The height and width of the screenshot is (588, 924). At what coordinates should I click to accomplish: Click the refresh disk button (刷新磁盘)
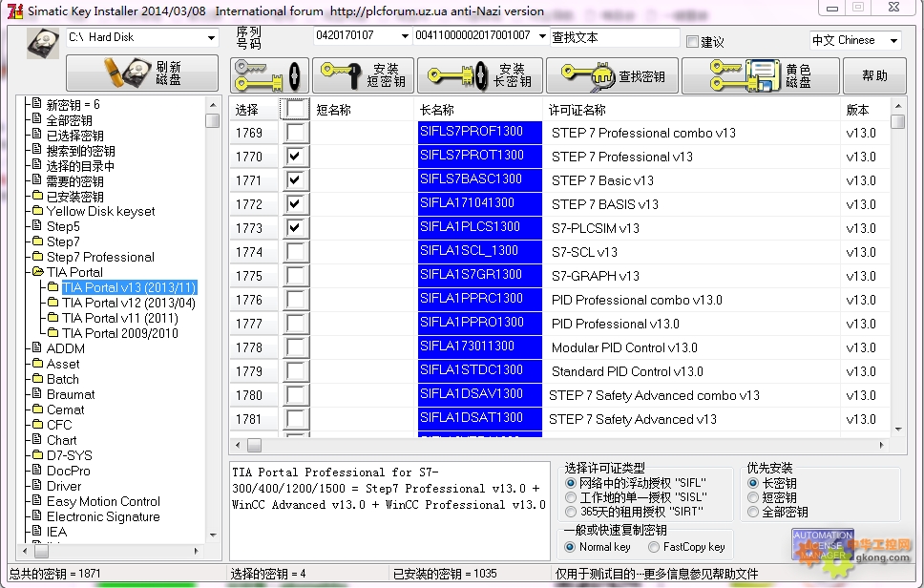coord(142,73)
